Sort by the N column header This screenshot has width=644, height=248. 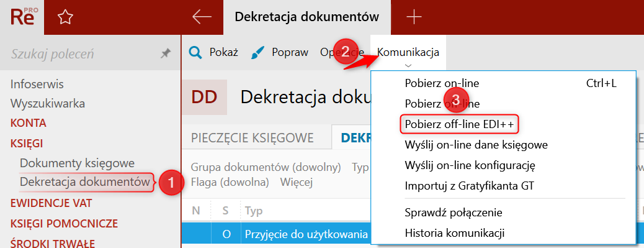(196, 211)
